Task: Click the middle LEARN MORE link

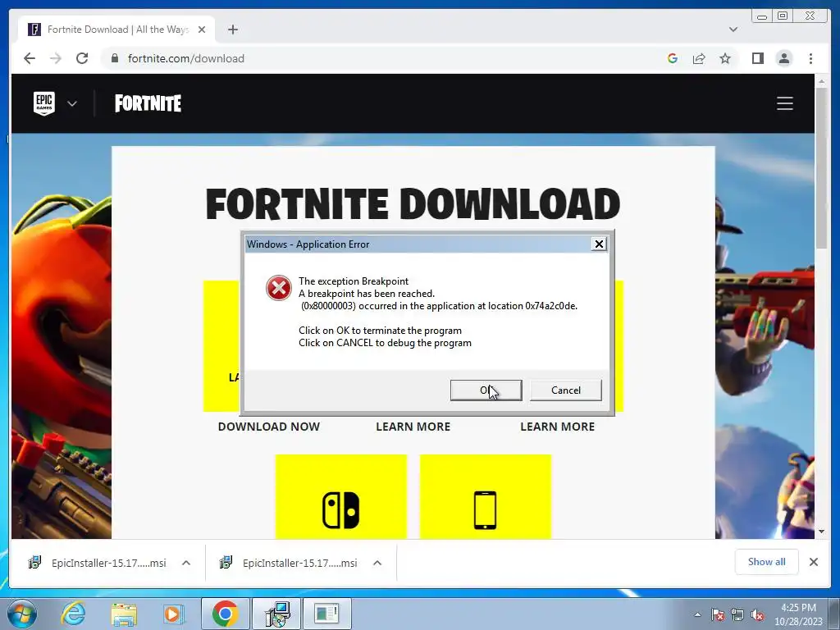Action: [x=413, y=427]
